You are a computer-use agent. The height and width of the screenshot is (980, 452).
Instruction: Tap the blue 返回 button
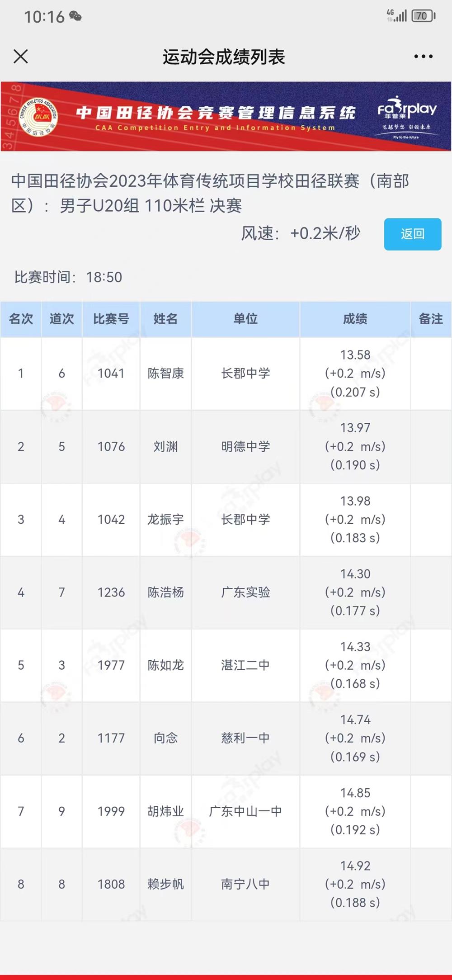(x=412, y=234)
